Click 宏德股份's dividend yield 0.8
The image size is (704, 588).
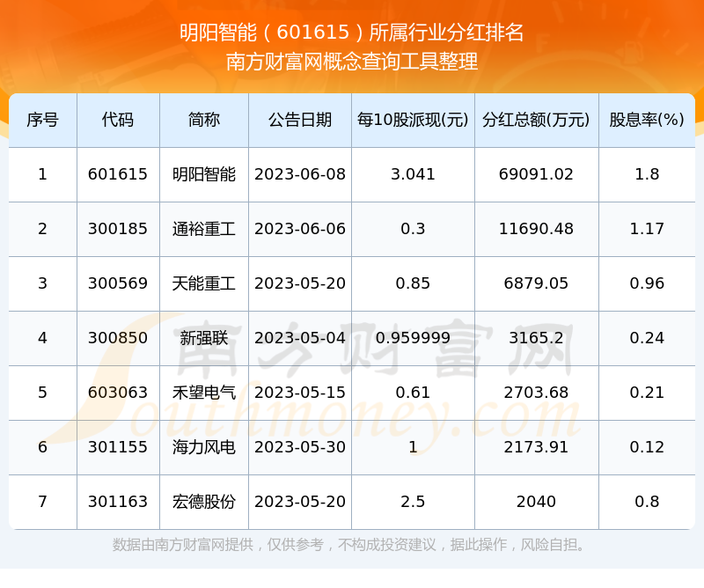click(647, 502)
